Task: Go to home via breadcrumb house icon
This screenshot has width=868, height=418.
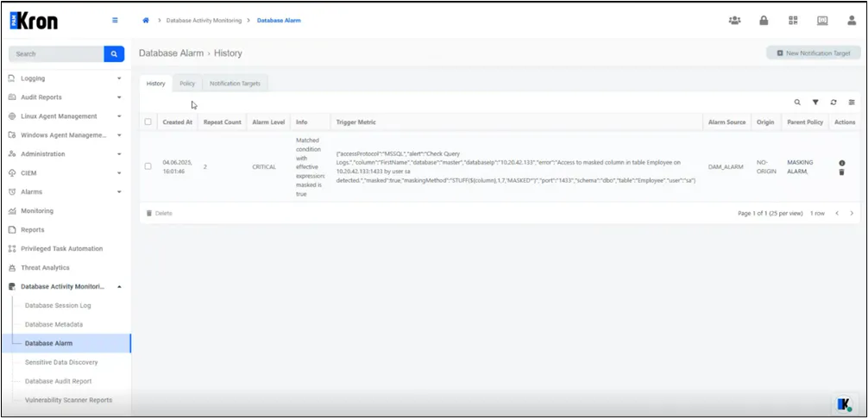Action: click(x=146, y=21)
